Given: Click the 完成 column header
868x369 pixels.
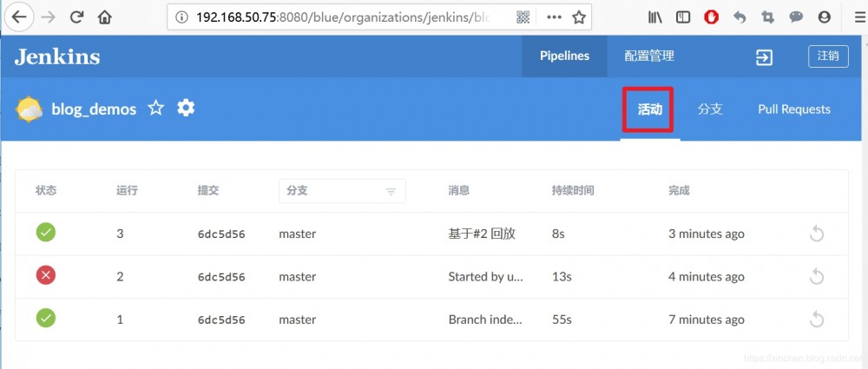Looking at the screenshot, I should [x=680, y=191].
